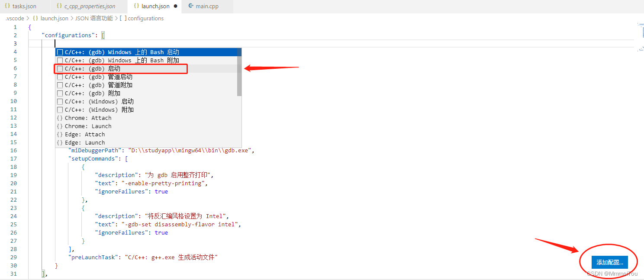Click the array icon in configurations breadcrumb
The height and width of the screenshot is (280, 644).
click(x=123, y=19)
